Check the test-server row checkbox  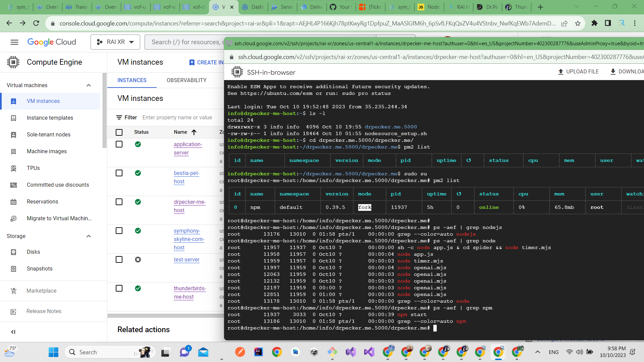point(119,259)
